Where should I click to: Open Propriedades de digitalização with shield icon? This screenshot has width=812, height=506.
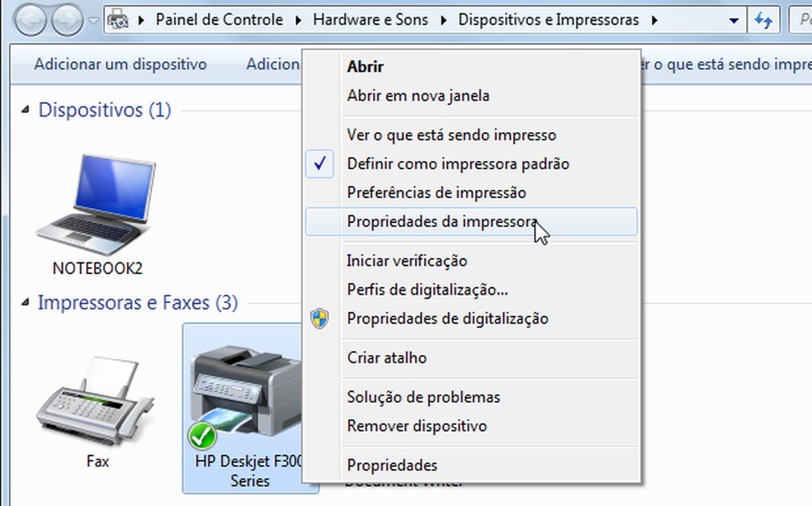447,319
